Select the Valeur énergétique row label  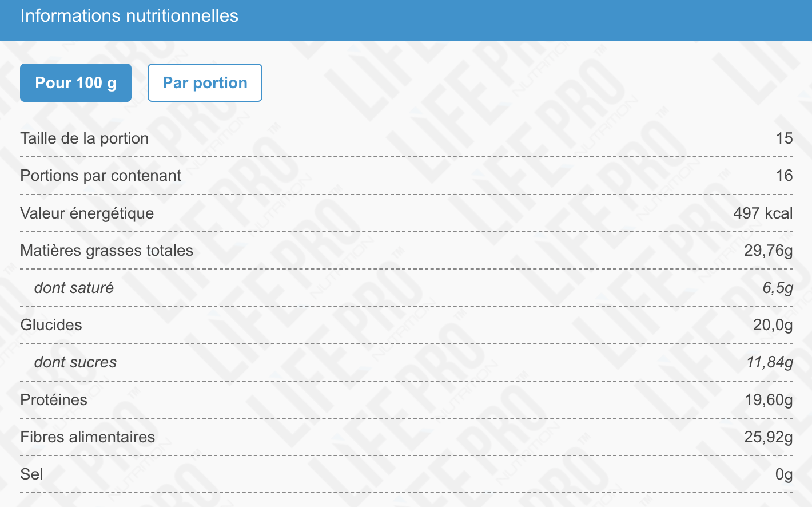[x=87, y=213]
